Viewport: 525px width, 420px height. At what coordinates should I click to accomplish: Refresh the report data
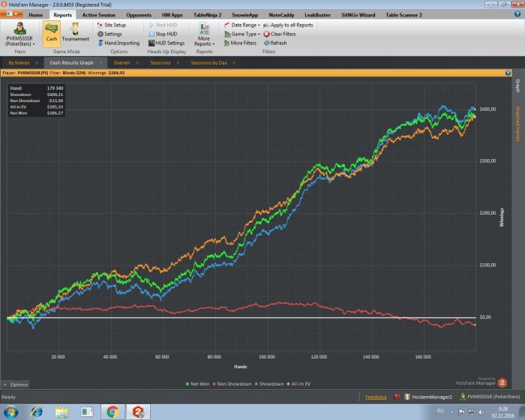(x=274, y=43)
